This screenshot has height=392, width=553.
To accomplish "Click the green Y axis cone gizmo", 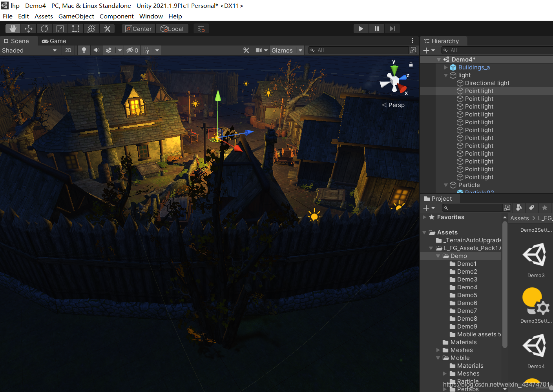I will 394,70.
